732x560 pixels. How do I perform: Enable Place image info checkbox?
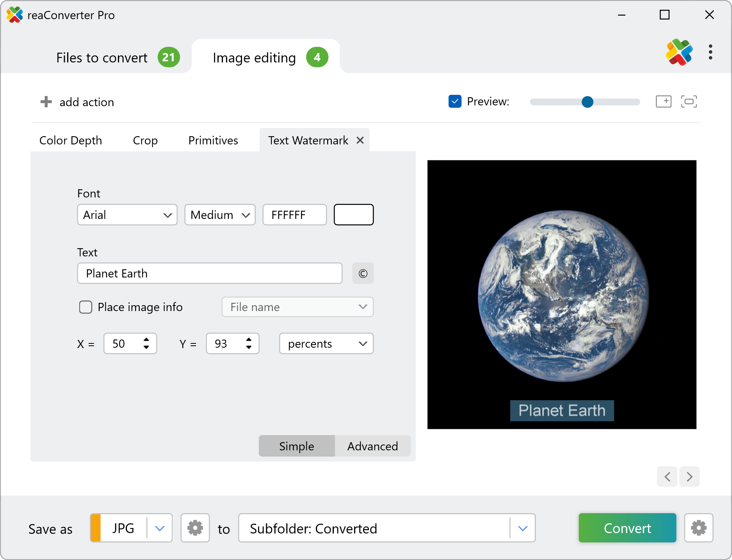tap(85, 307)
